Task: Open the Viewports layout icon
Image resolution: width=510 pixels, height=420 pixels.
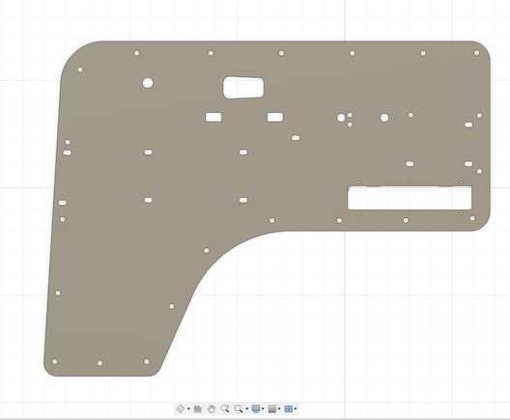Action: coord(288,408)
